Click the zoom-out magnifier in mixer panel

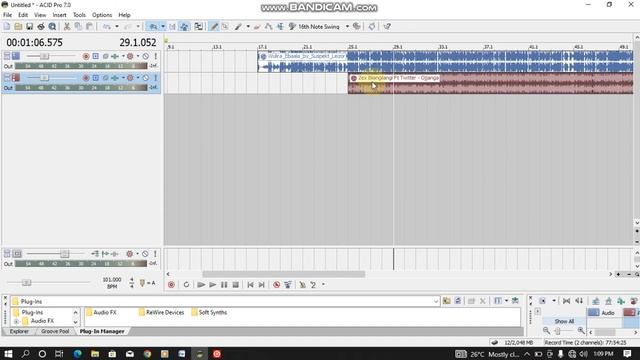[x=547, y=331]
